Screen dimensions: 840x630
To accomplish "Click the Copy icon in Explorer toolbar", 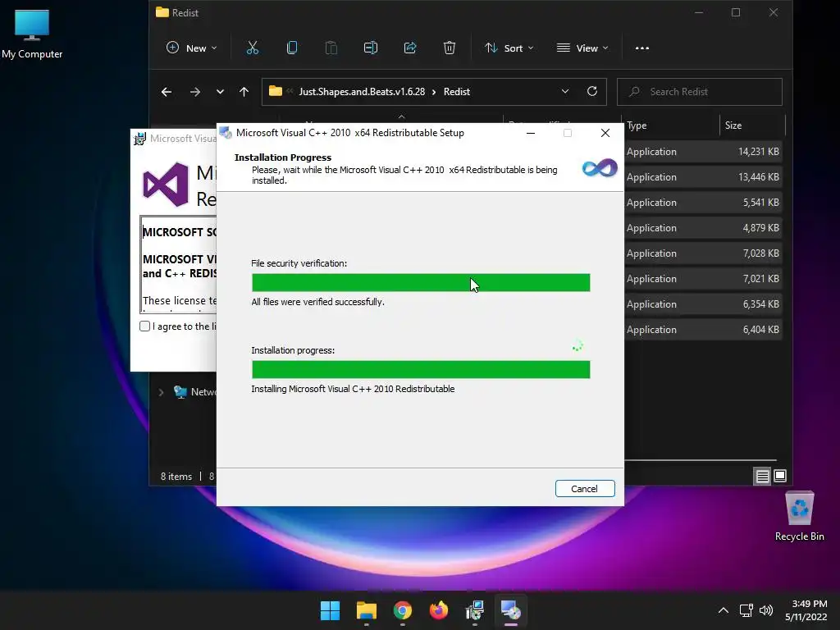I will tap(292, 48).
